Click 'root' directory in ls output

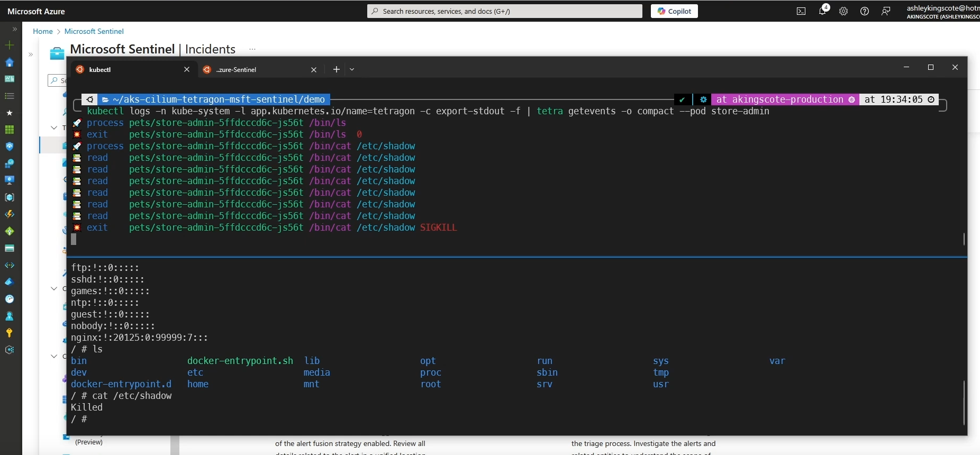[431, 384]
